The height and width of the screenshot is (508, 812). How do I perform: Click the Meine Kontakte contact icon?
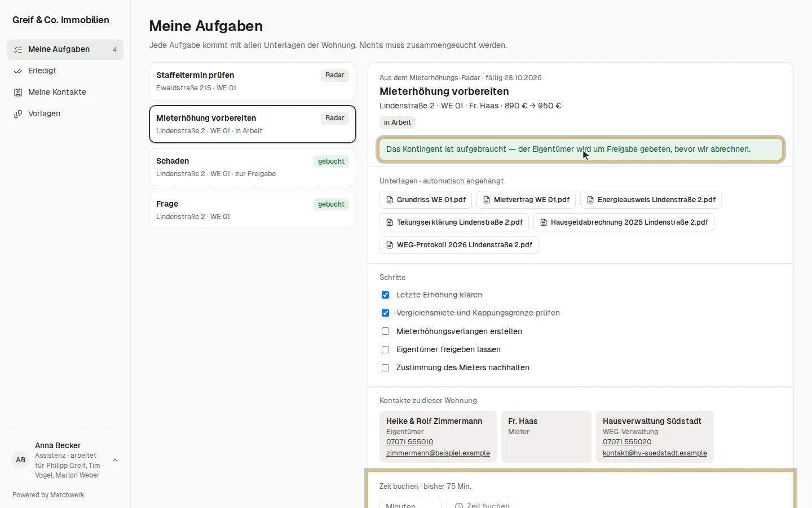coord(18,93)
